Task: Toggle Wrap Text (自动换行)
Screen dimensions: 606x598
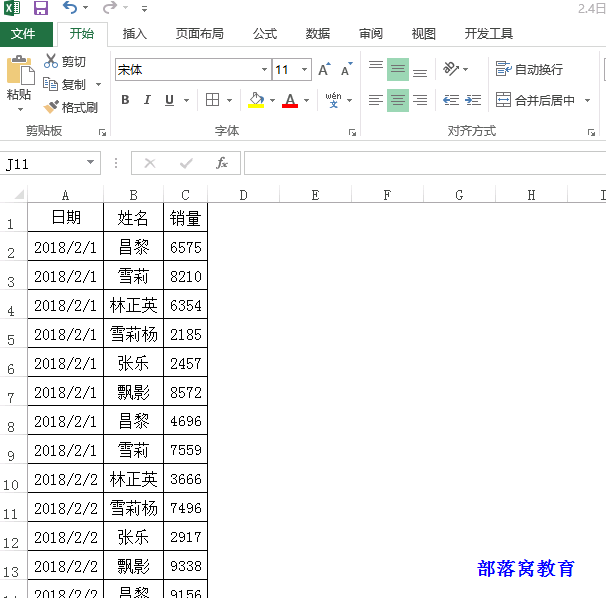Action: (x=529, y=70)
